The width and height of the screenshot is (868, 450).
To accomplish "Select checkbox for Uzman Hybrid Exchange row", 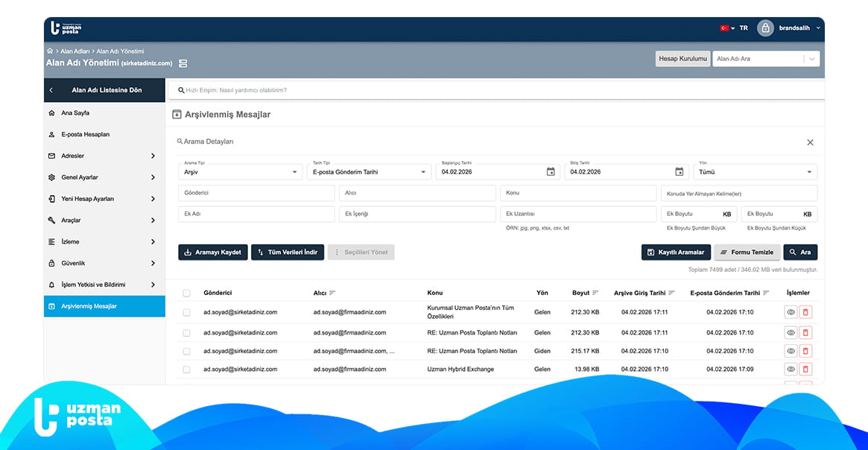I will [186, 370].
